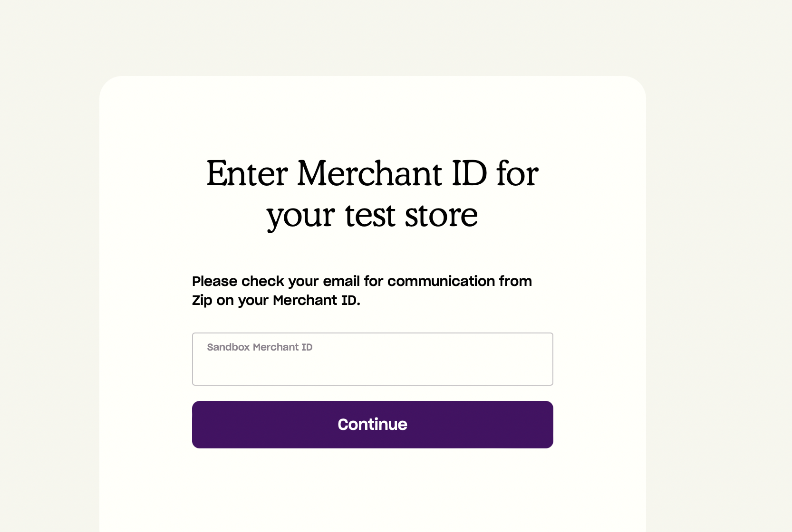Click the word 'email' in the instructions
792x532 pixels.
point(341,281)
